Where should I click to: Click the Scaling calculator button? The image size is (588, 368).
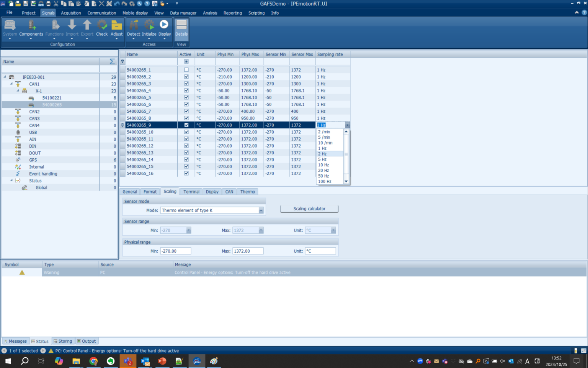(x=309, y=209)
